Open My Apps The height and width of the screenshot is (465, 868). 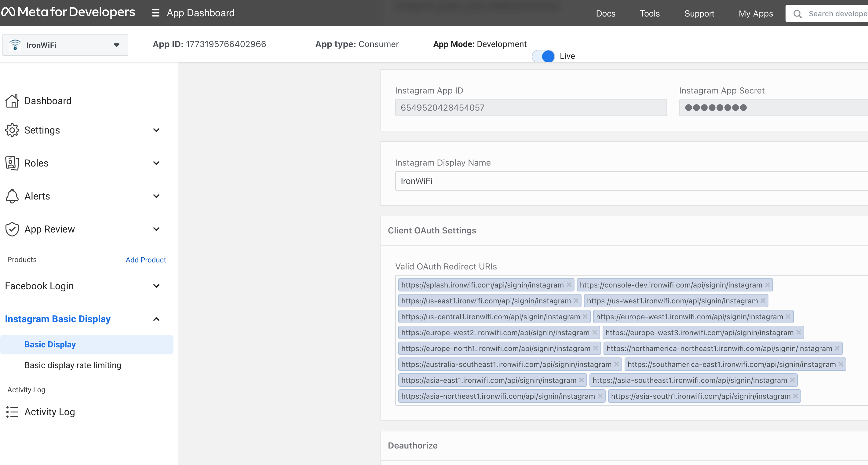(x=756, y=13)
